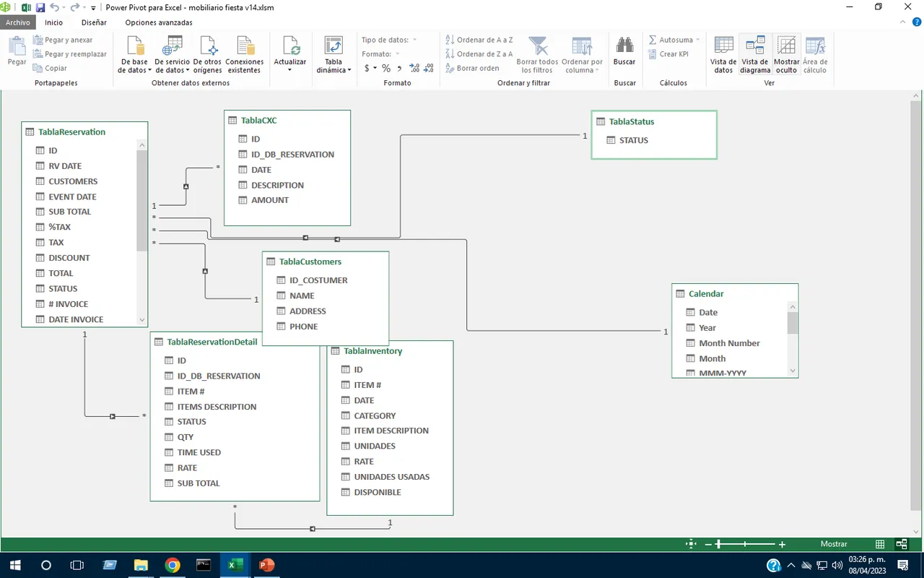Toggle Área de cálculo

pos(815,55)
